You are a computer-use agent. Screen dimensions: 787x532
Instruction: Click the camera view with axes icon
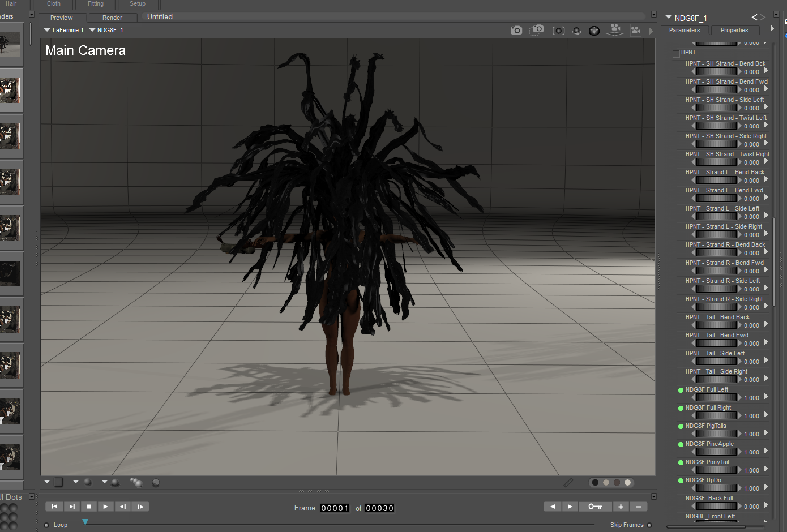(x=636, y=31)
